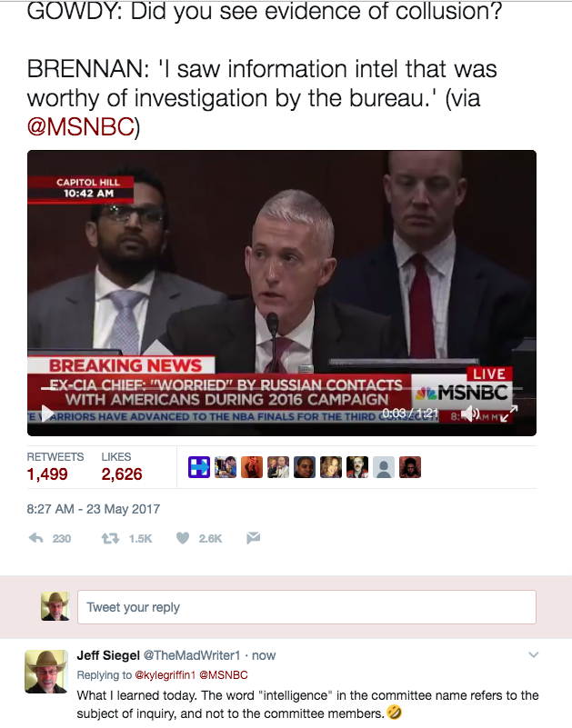Open the dropdown chevron on Jeff Siegel's reply
Viewport: 572px width, 728px height.
[x=534, y=655]
